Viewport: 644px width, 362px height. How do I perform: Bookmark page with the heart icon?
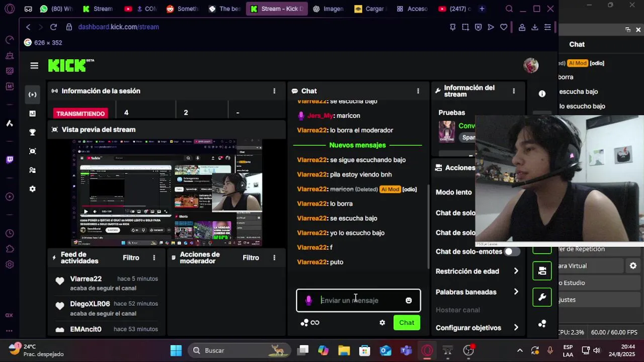tap(504, 27)
